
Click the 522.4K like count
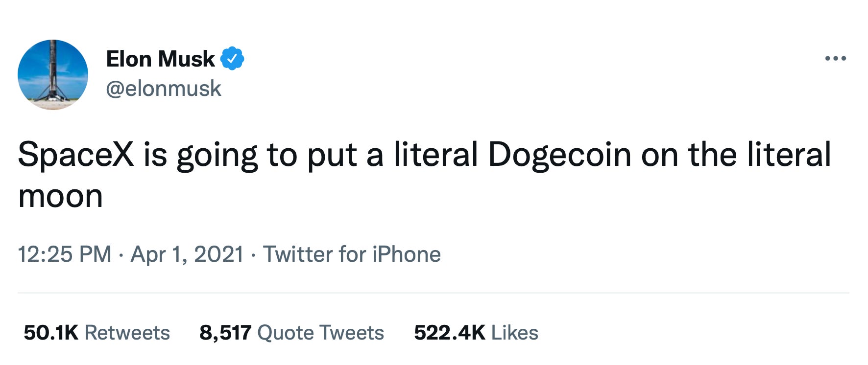[449, 333]
